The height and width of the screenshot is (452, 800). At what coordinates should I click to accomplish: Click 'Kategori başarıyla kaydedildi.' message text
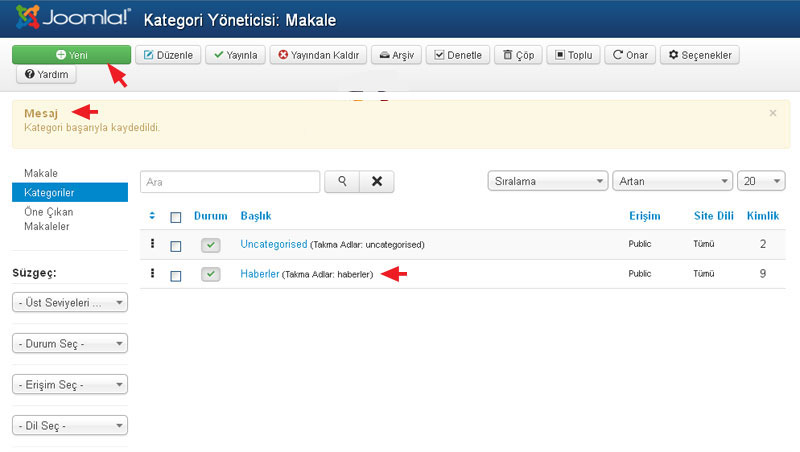tap(92, 128)
